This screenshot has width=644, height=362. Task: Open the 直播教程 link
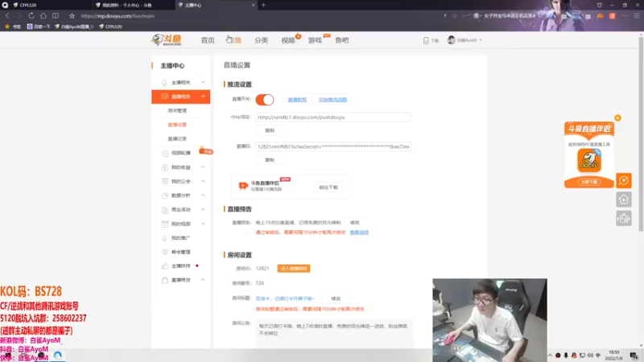click(x=297, y=100)
